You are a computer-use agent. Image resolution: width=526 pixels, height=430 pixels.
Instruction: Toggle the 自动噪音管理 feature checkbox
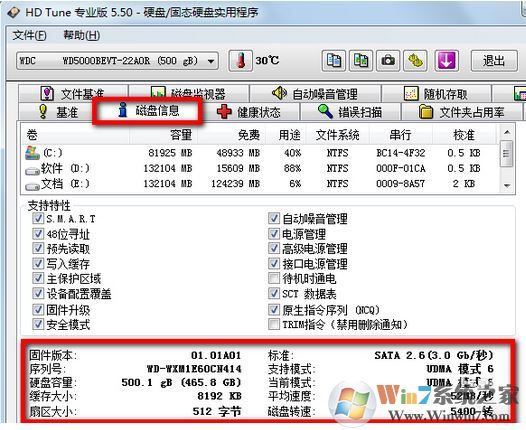tap(274, 218)
